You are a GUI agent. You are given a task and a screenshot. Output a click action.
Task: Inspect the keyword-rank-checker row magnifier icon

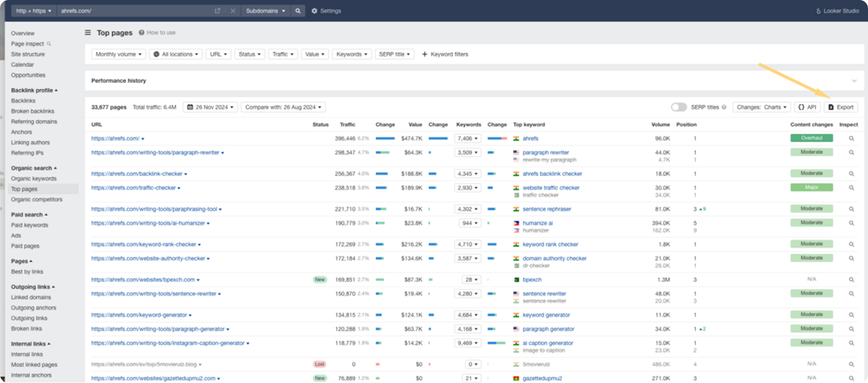851,244
